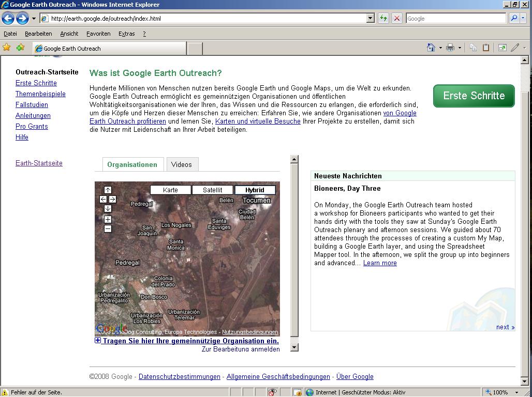Click Zur Bearbeitung anmelden link
This screenshot has width=532, height=397.
point(241,349)
